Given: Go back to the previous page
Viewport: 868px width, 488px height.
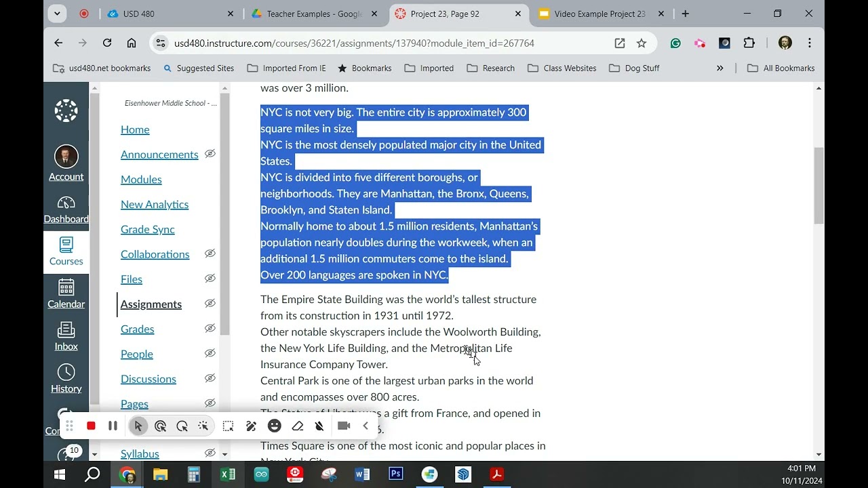Looking at the screenshot, I should point(58,43).
